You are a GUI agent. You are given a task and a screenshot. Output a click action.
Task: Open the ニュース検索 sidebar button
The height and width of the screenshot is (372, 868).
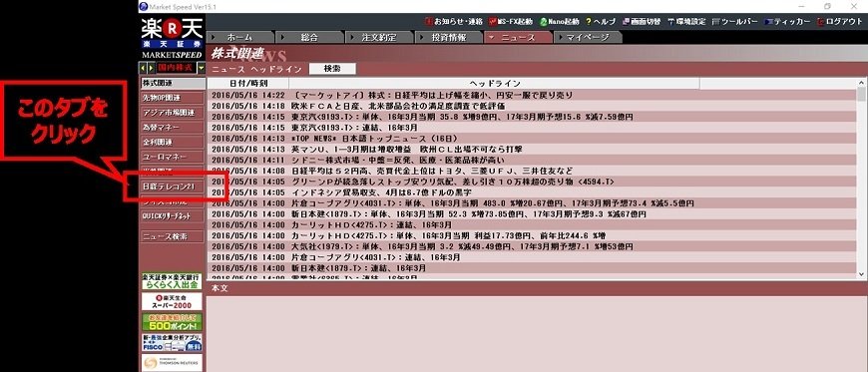[172, 236]
